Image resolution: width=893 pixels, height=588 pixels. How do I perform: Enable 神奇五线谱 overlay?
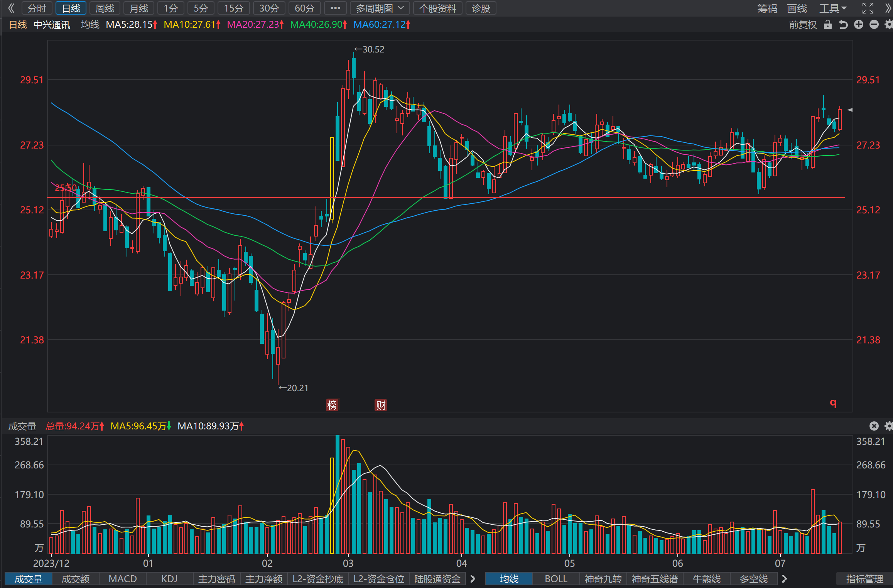655,579
